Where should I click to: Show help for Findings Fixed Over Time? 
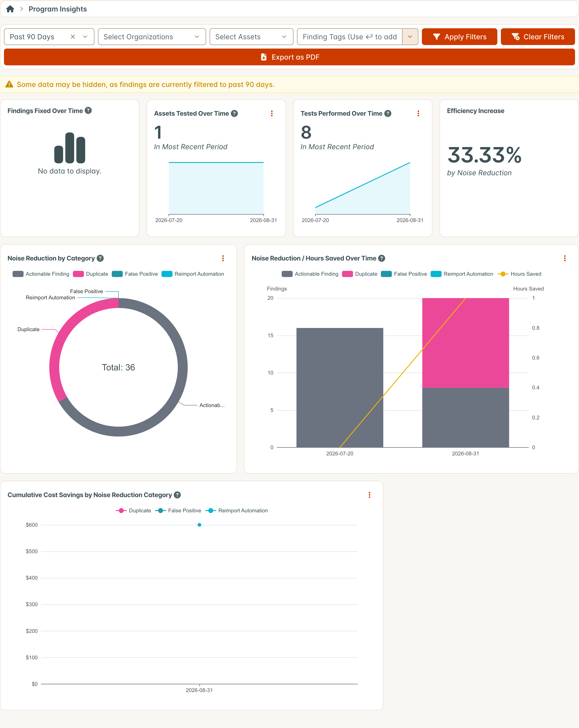click(88, 110)
